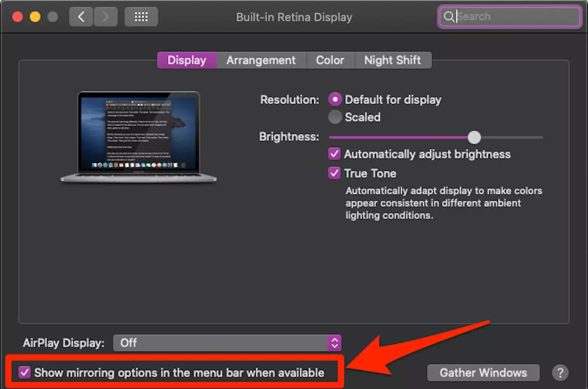Minimize the window with the yellow button
Image resolution: width=588 pixels, height=389 pixels.
35,17
